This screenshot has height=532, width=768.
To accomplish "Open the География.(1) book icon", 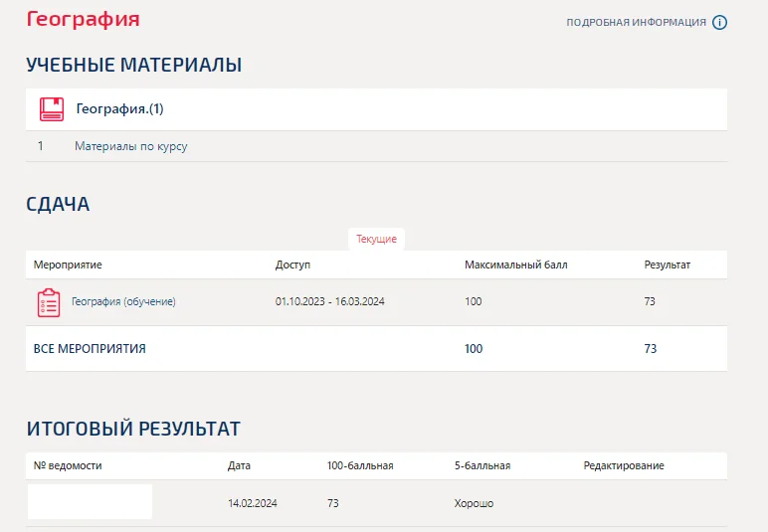I will (52, 109).
